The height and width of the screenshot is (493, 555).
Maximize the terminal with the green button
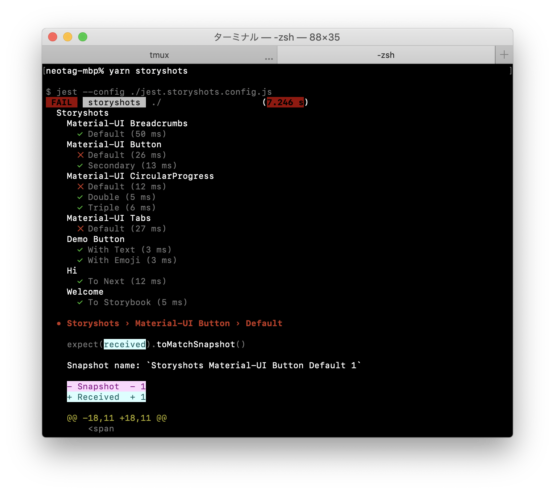(x=82, y=37)
